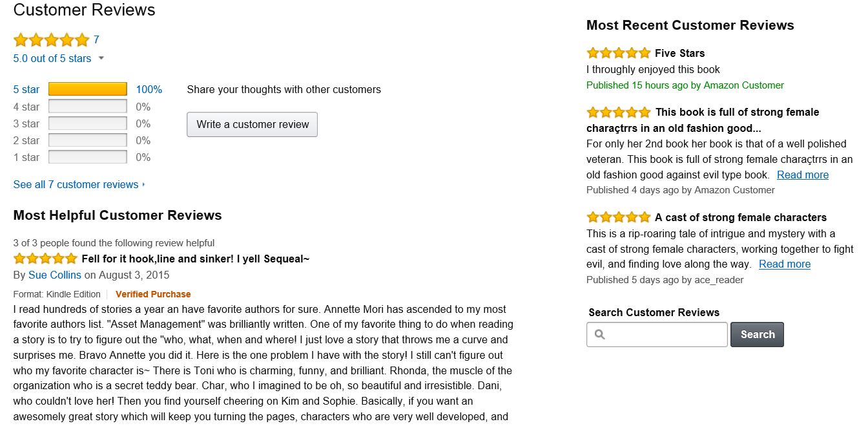Expand the 5.0 out of 5 stars dropdown arrow
Screen dimensions: 868x426
tap(101, 58)
